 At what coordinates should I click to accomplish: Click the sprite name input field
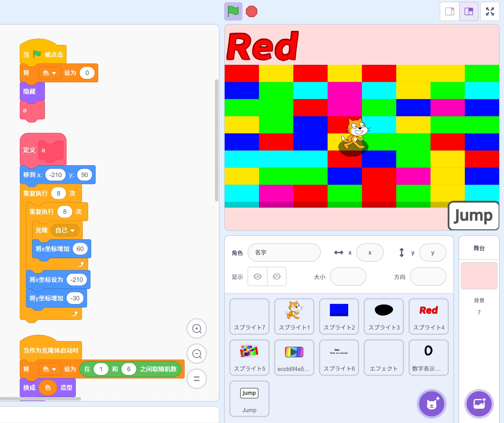tap(284, 252)
